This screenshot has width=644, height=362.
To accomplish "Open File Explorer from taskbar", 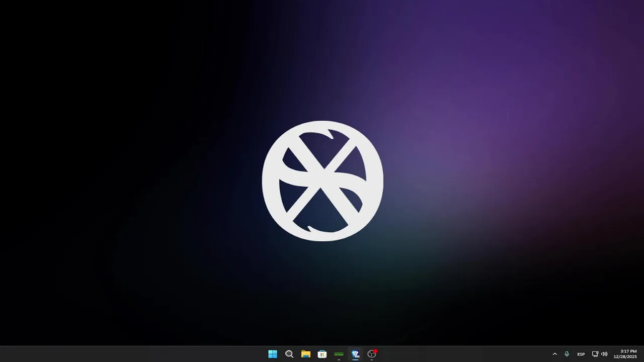I will tap(306, 354).
